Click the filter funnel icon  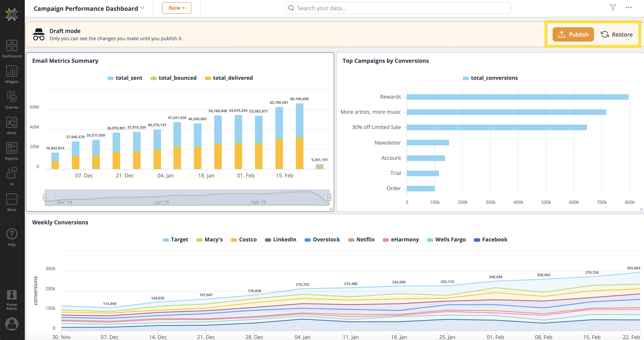point(612,8)
